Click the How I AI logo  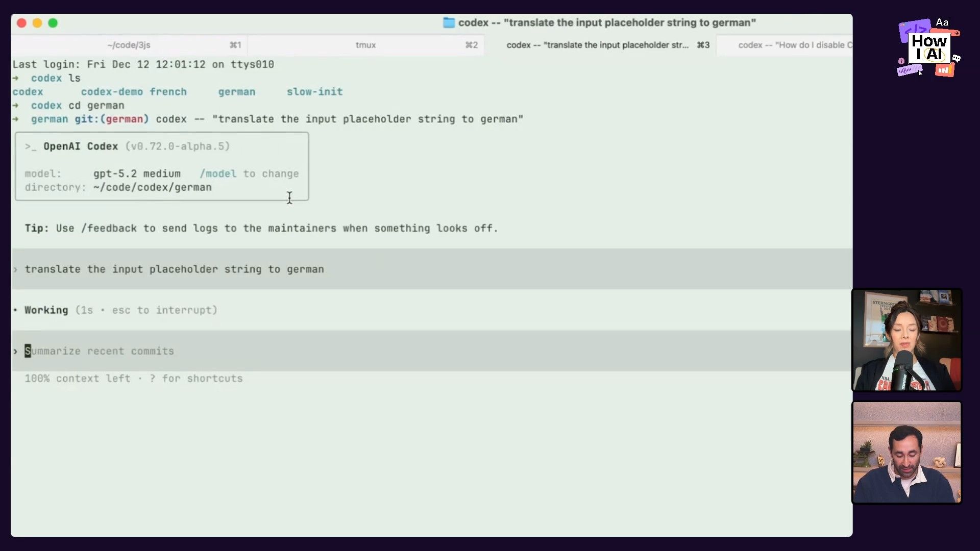pyautogui.click(x=928, y=48)
